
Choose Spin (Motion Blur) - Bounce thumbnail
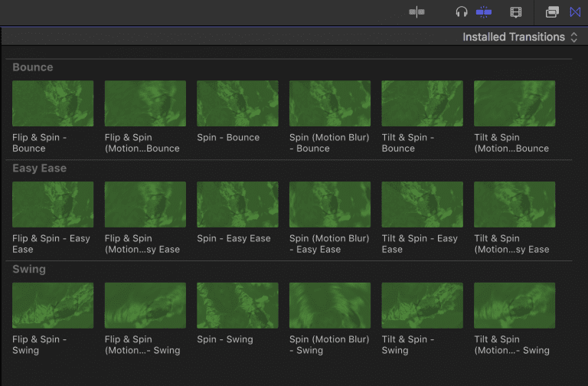click(x=330, y=103)
